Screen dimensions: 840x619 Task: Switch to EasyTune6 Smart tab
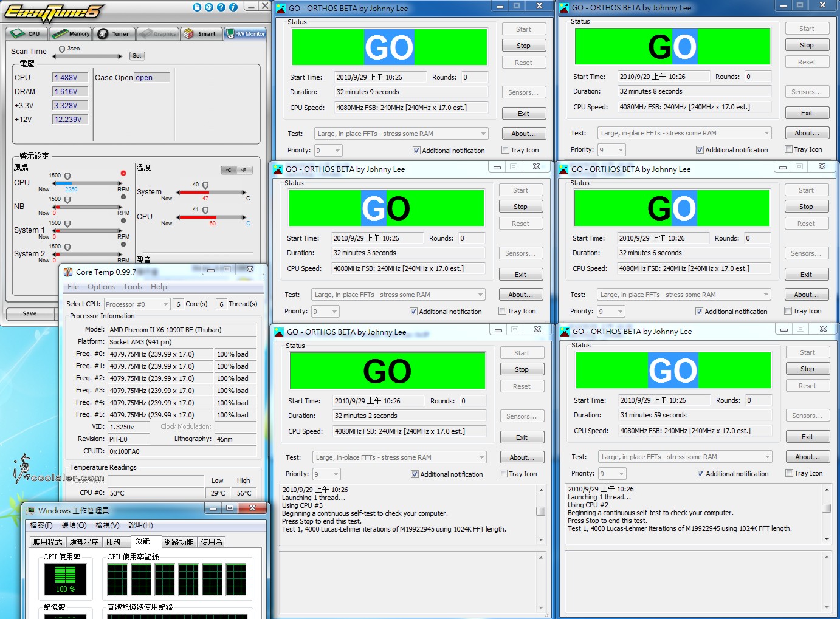pos(201,33)
